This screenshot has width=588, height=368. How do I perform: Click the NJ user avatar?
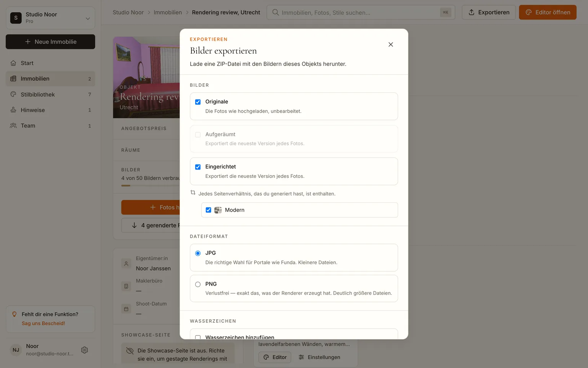coord(16,350)
